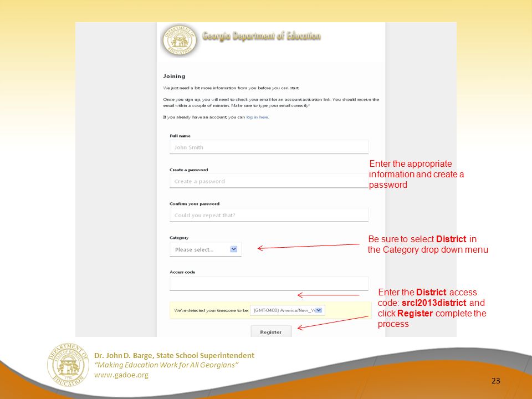532x399 pixels.
Task: Click the Georgia Department of Education seal logo
Action: (x=180, y=40)
